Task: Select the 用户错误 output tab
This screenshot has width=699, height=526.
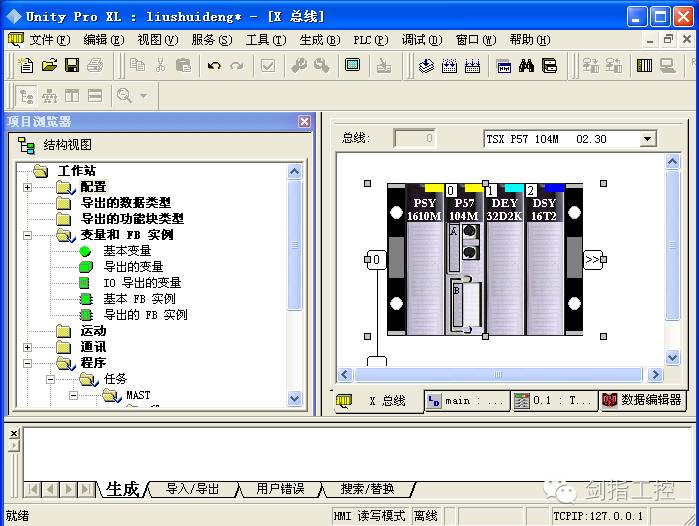Action: click(x=280, y=489)
